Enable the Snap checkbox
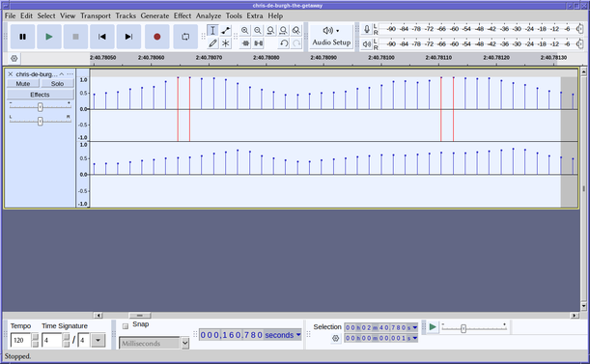 click(126, 326)
